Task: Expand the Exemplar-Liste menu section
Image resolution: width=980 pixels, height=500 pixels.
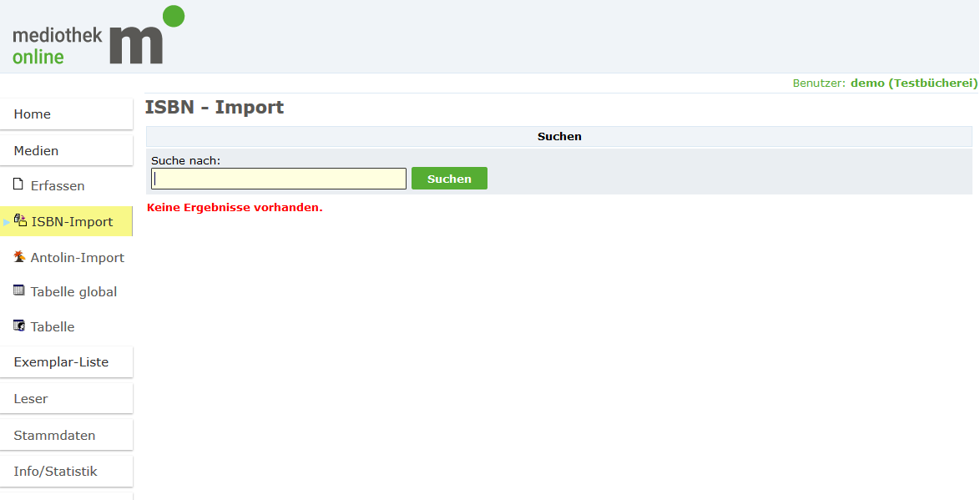Action: 61,362
